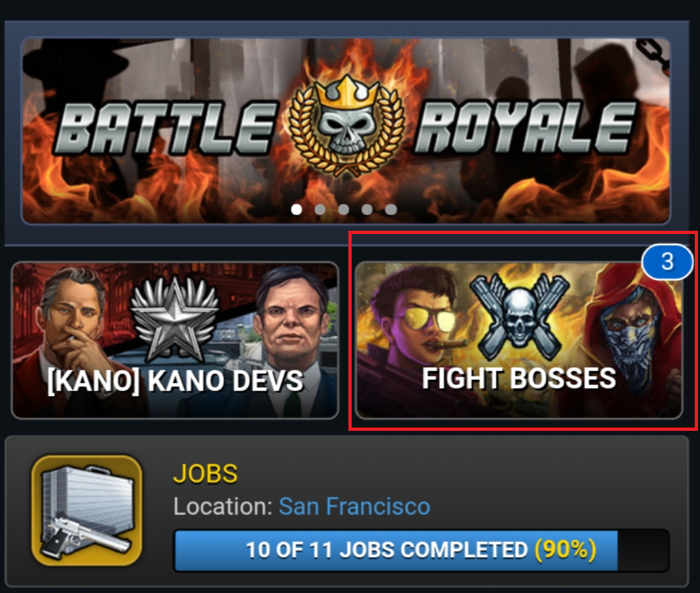Viewport: 700px width, 593px height.
Task: Open the San Francisco location link
Action: click(x=354, y=507)
